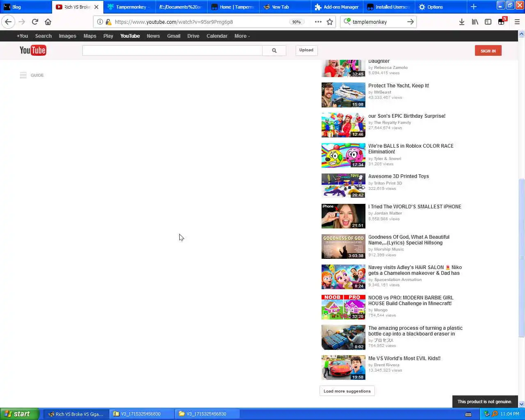
Task: Open +You in the Google bar
Action: click(22, 36)
